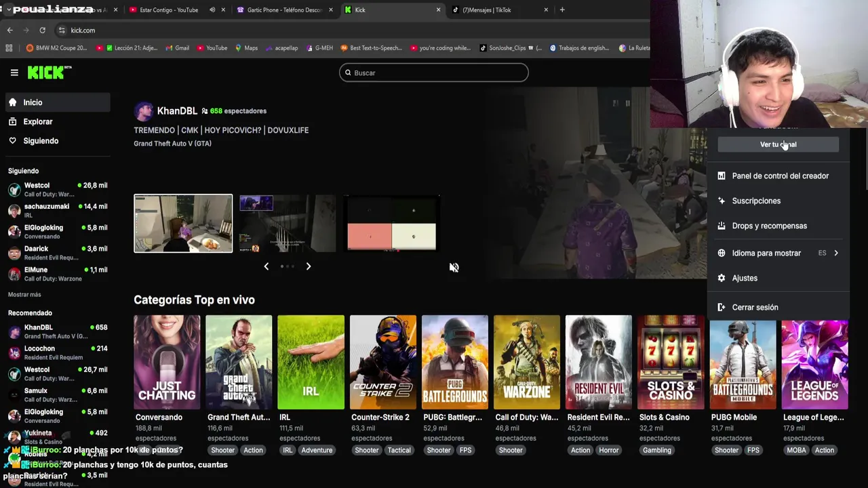Open acapellap bookmark
This screenshot has height=488, width=868.
pos(281,48)
